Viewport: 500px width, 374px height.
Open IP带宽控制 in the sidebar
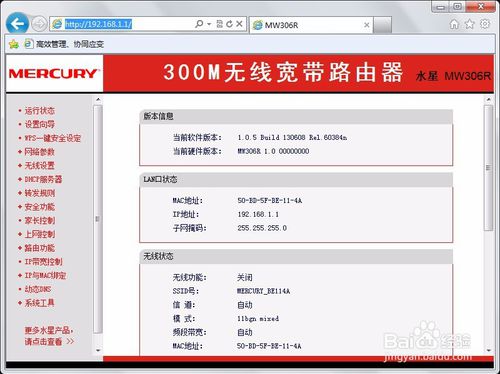tap(43, 262)
